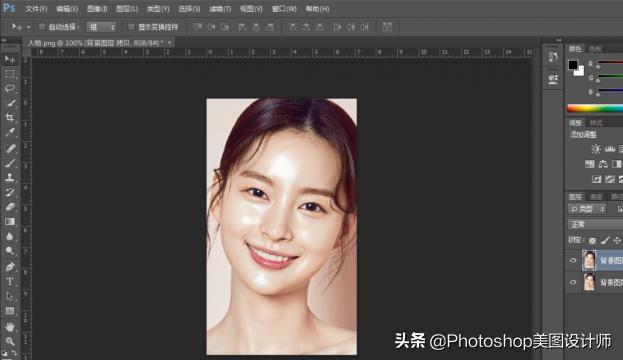Open the 编辑(E) menu

click(67, 9)
